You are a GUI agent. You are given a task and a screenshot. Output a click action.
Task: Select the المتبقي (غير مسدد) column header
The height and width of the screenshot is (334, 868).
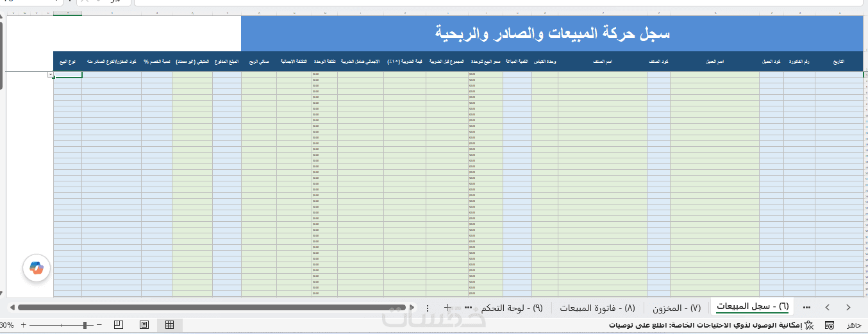pos(192,62)
